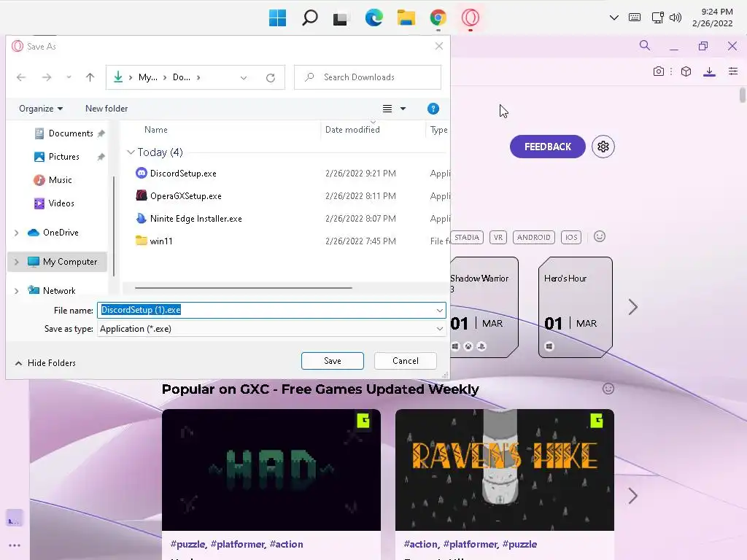Open Task View on the taskbar
747x560 pixels.
[341, 18]
